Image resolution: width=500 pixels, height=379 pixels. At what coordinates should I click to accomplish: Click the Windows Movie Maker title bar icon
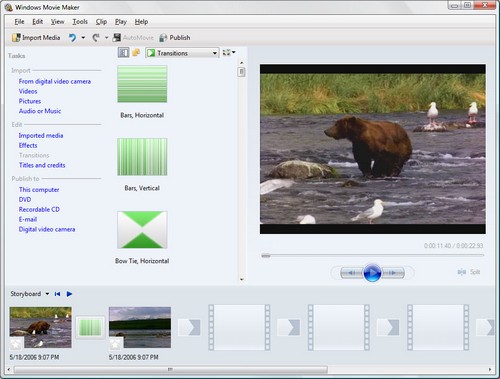click(x=9, y=7)
